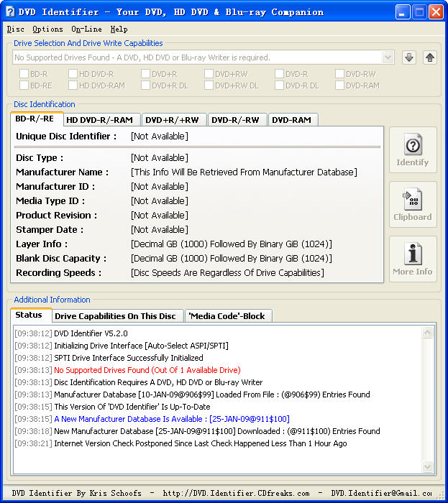This screenshot has height=503, width=448.
Task: Click the DVD Identifier title bar icon
Action: tap(10, 12)
